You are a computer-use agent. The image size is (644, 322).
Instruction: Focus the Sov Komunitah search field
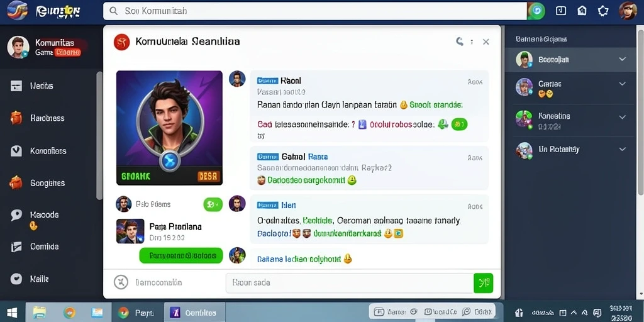314,11
